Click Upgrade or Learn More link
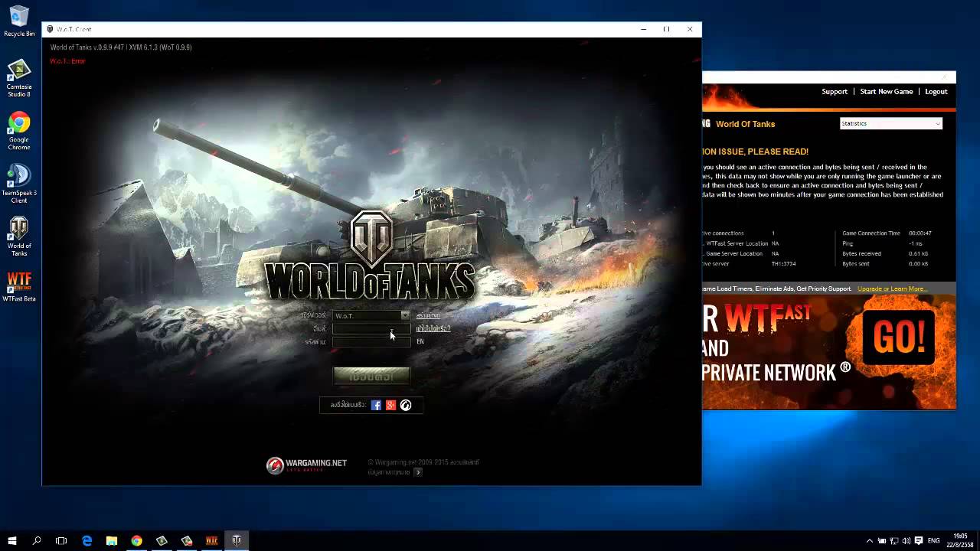The width and height of the screenshot is (980, 551). click(x=891, y=289)
